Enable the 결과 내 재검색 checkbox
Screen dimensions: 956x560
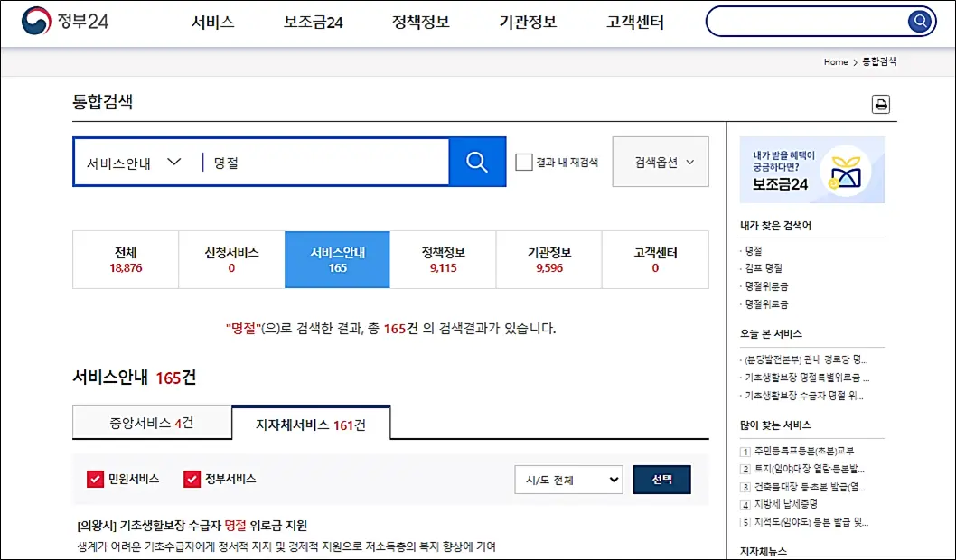tap(523, 162)
